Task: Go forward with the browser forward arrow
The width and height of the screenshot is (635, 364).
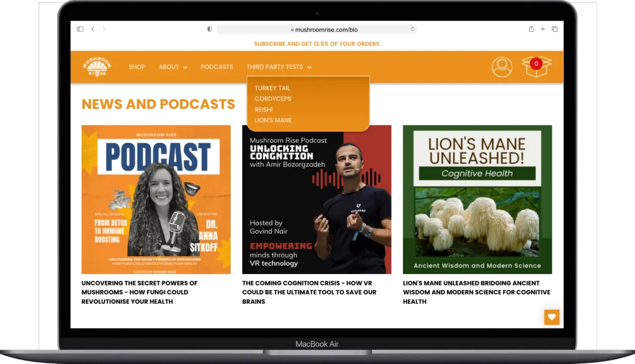Action: point(104,29)
